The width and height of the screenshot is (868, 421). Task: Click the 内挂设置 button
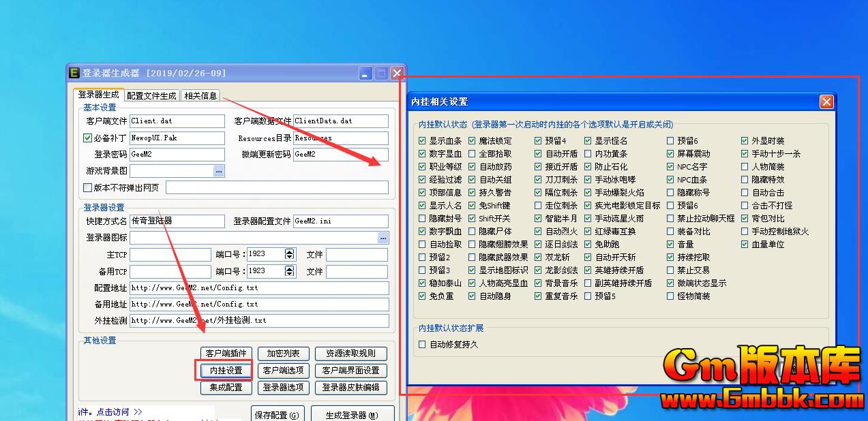tap(226, 371)
